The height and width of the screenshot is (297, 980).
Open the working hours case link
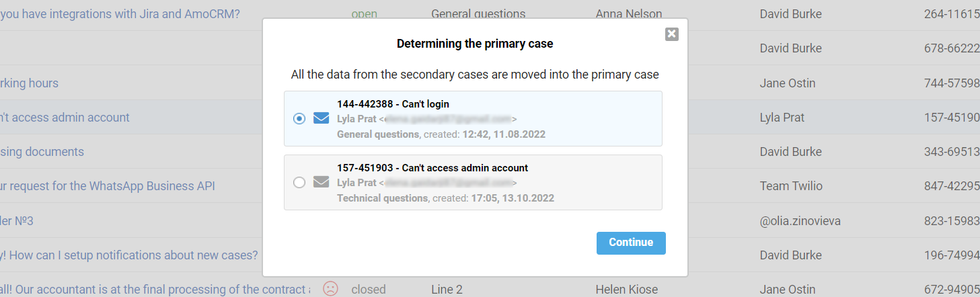click(x=30, y=83)
